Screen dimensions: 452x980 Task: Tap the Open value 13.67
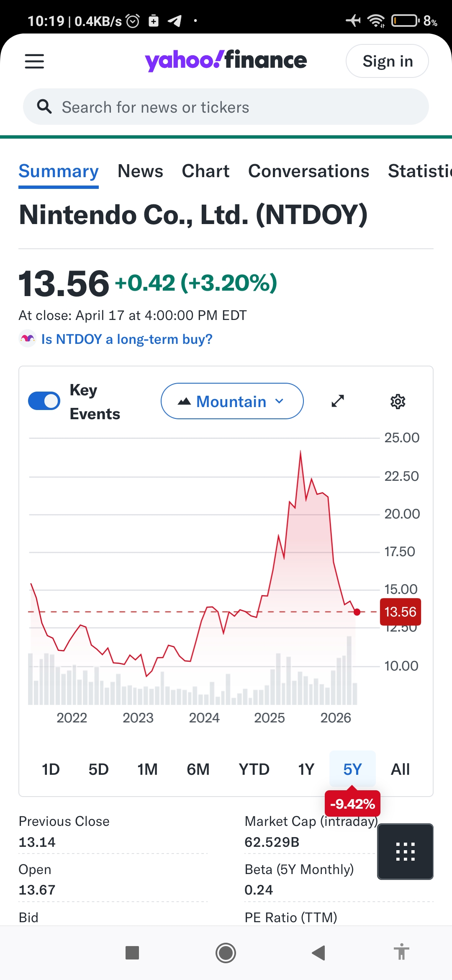click(37, 890)
